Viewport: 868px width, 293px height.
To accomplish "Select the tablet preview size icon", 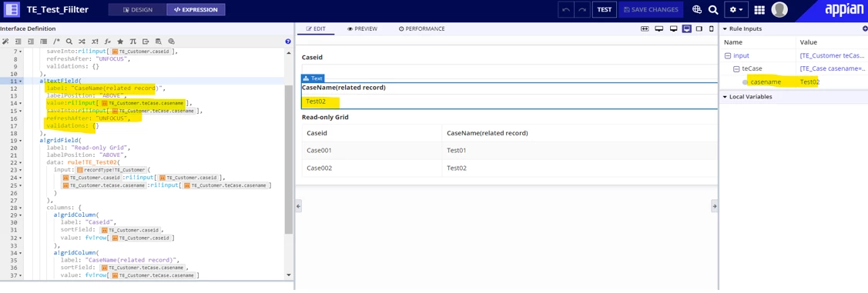I will click(x=699, y=28).
